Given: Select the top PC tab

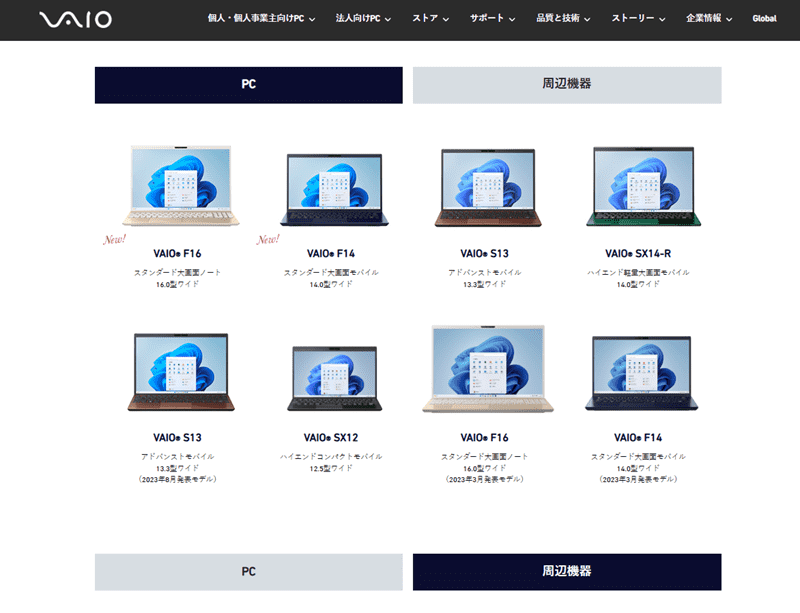Looking at the screenshot, I should [x=248, y=85].
